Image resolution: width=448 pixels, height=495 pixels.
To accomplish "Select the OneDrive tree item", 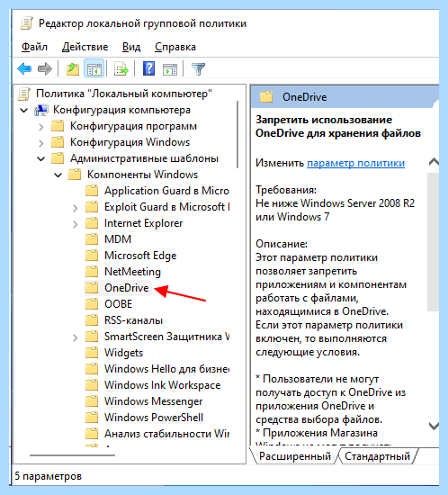I will click(127, 288).
